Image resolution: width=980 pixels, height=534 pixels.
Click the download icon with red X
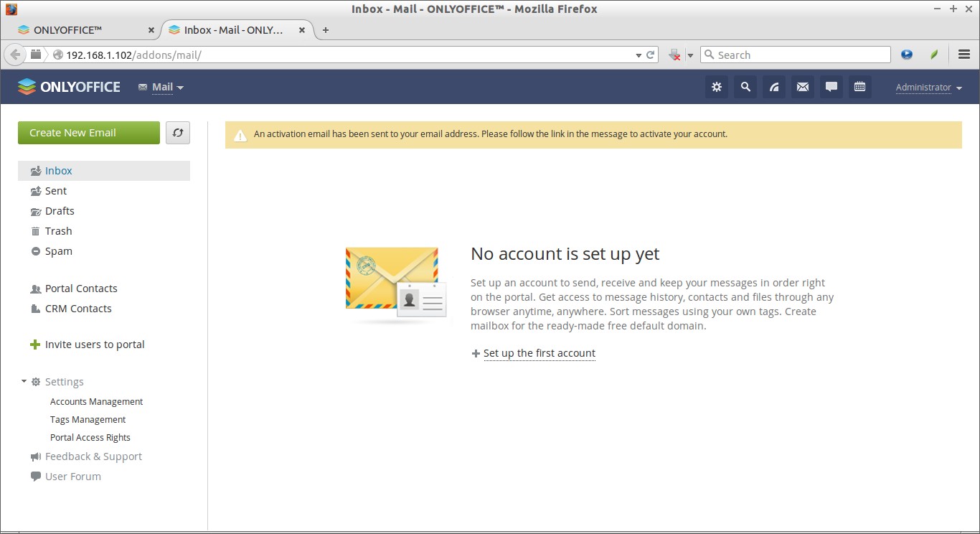click(674, 55)
